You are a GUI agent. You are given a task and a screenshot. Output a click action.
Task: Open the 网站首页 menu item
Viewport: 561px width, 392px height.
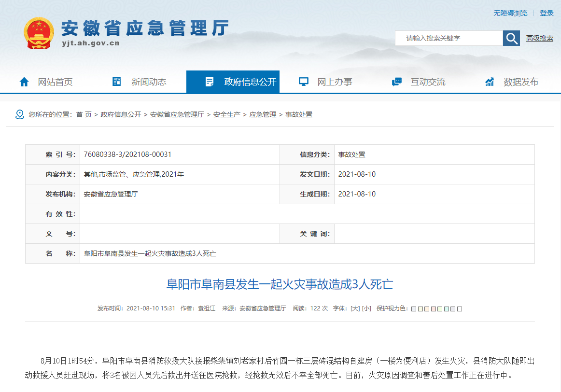tap(55, 82)
